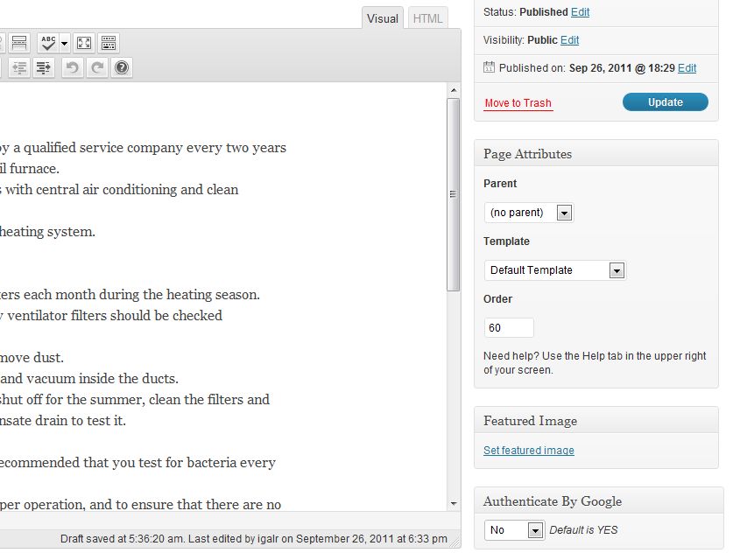Indent the selected text

pyautogui.click(x=44, y=67)
